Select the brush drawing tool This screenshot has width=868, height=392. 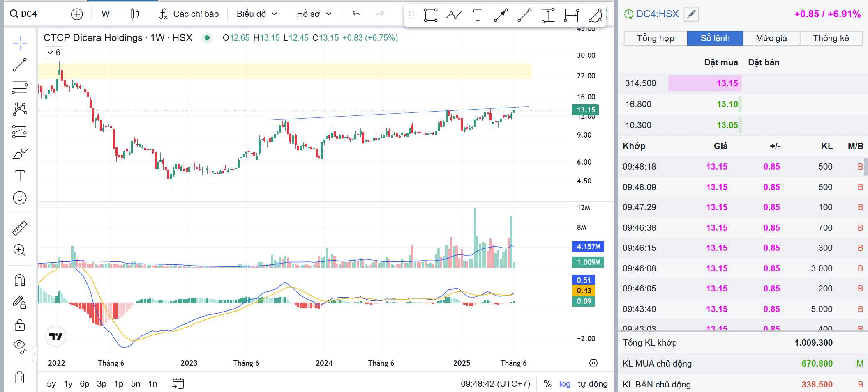(x=20, y=154)
